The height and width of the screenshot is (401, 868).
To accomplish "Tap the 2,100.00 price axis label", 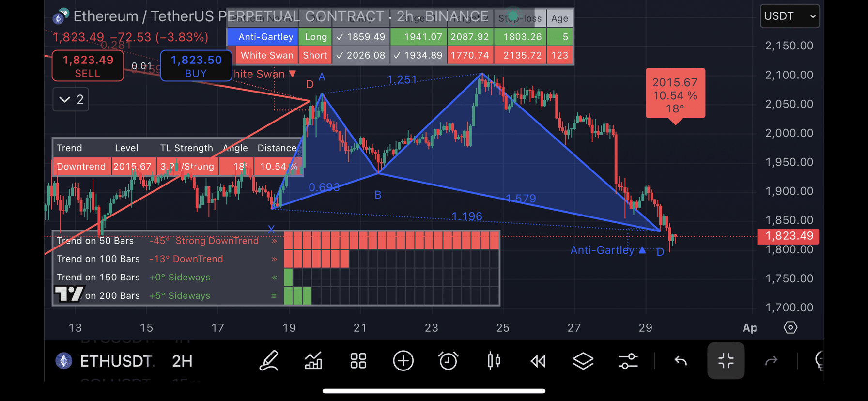I will [x=789, y=75].
